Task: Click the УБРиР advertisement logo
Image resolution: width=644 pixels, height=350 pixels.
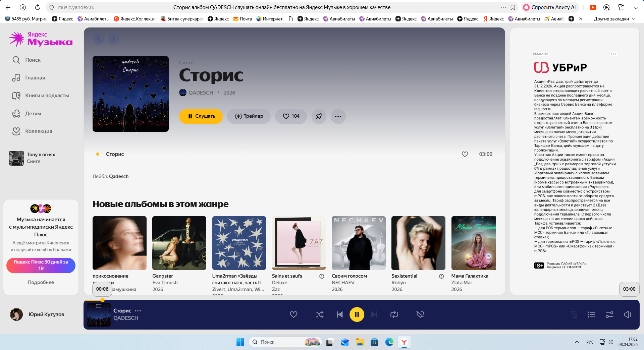Action: (x=560, y=67)
